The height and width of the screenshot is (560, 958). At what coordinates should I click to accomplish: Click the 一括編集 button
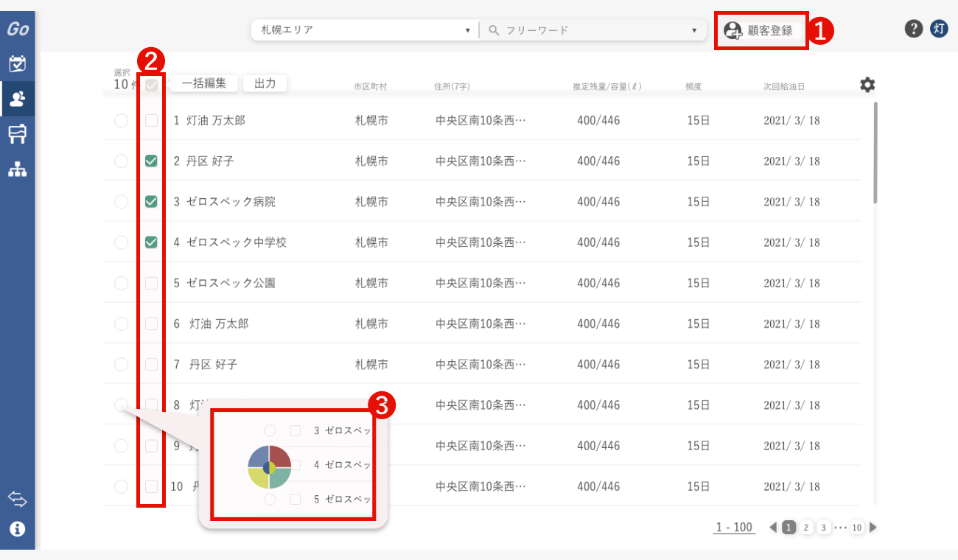(x=204, y=83)
